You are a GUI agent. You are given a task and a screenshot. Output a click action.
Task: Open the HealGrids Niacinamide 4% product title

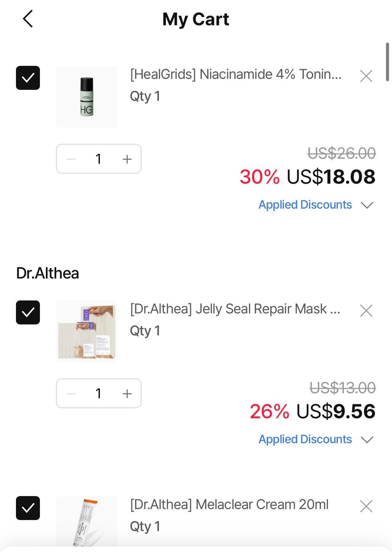(236, 74)
